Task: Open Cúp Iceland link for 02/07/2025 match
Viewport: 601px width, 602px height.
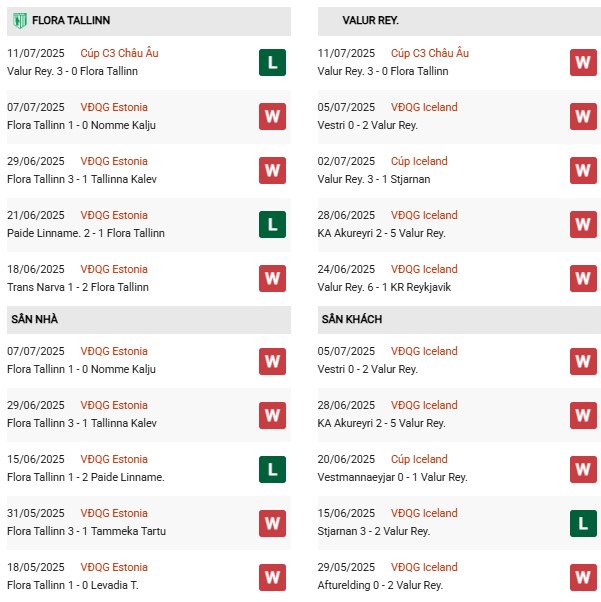Action: click(419, 161)
